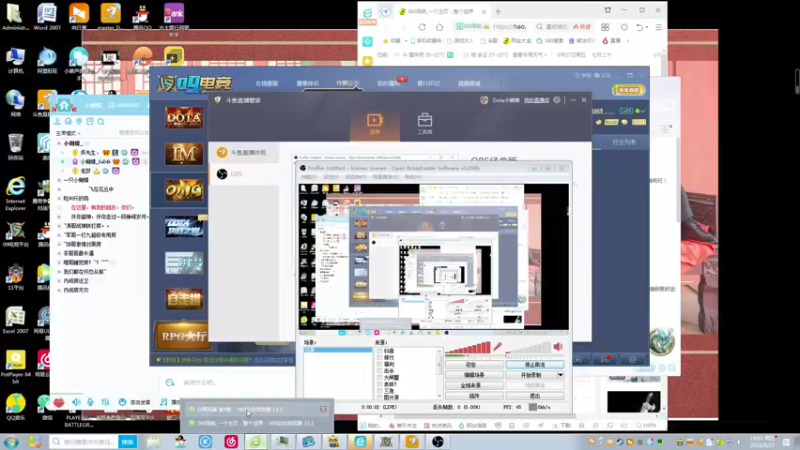Open the 主席模式 dropdown in chat window
The width and height of the screenshot is (800, 450).
(x=68, y=133)
